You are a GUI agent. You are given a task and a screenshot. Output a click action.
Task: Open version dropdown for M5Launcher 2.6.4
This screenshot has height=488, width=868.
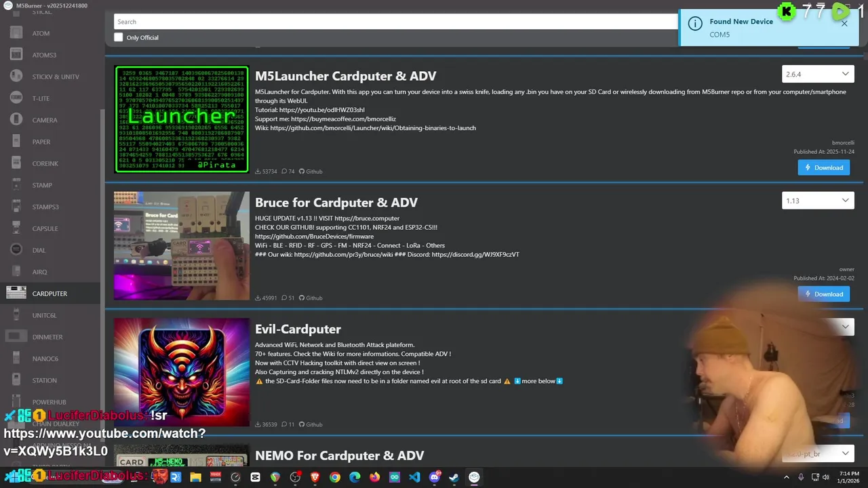(818, 74)
